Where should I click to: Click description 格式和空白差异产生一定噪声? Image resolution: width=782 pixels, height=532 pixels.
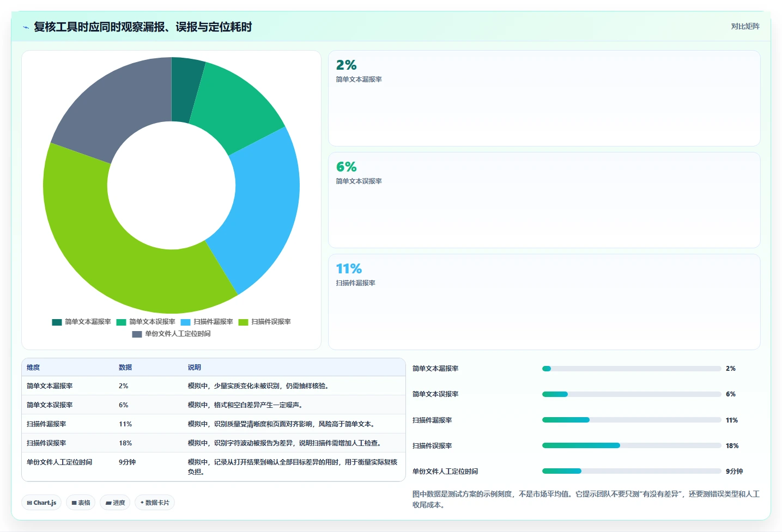click(x=246, y=405)
